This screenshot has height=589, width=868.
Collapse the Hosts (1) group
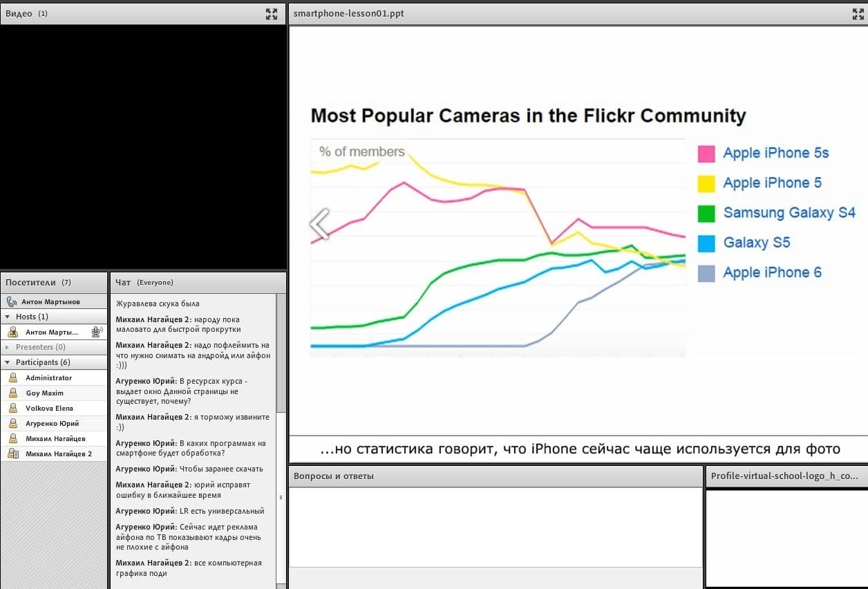[8, 317]
